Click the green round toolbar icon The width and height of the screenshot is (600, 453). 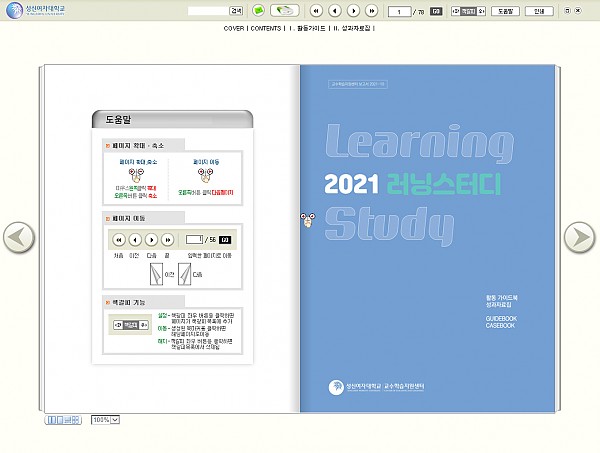point(258,11)
